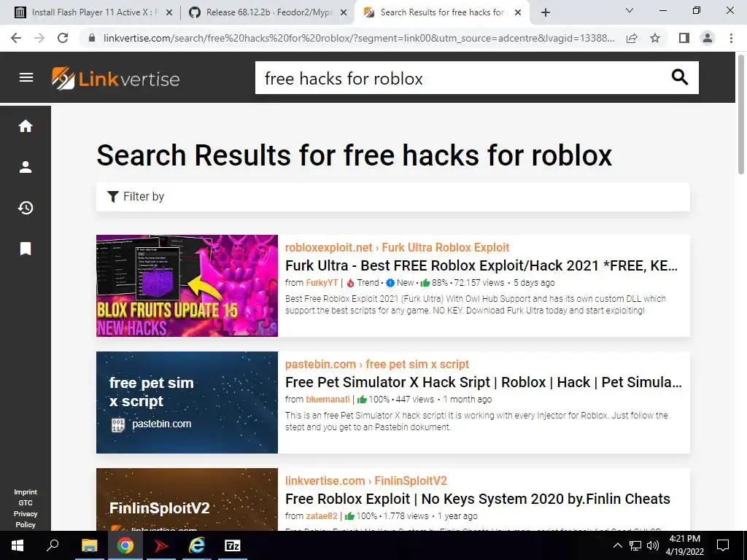Screen dimensions: 747x560
Task: Open File Explorer from taskbar
Action: [89, 545]
